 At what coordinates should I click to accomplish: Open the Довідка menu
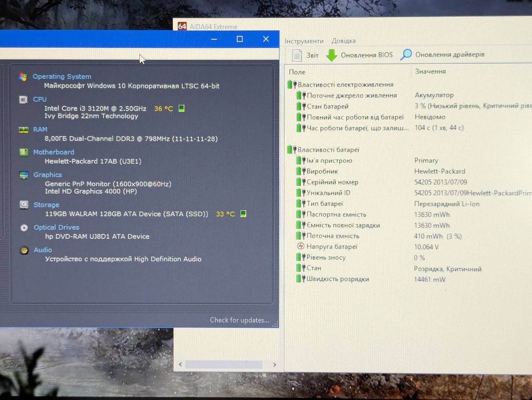click(x=344, y=41)
